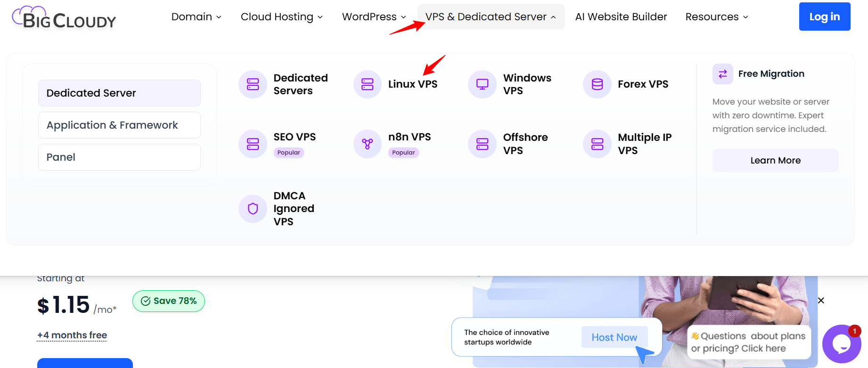Select the Panel category tab
This screenshot has height=368, width=868.
(119, 157)
